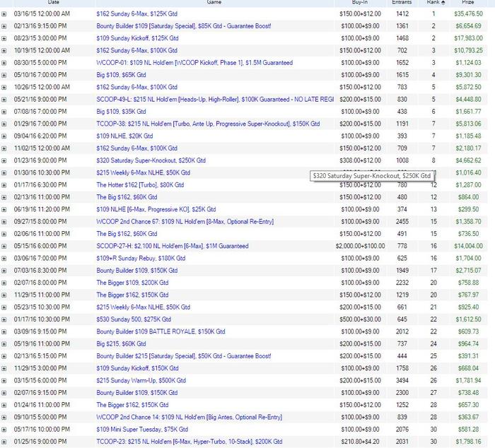Expand the 05/21/16 9:00:00 PM row

click(4, 100)
